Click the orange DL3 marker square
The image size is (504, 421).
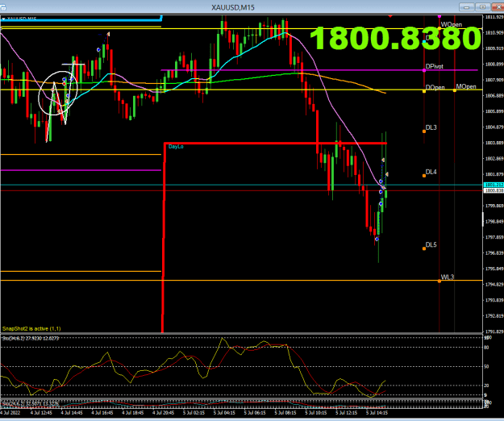click(x=424, y=131)
